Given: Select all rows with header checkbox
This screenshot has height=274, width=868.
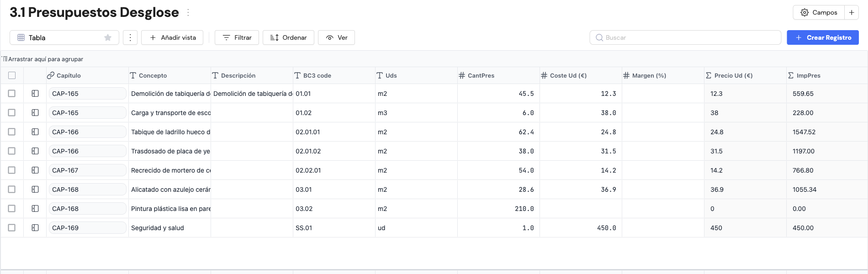Looking at the screenshot, I should click(x=12, y=75).
